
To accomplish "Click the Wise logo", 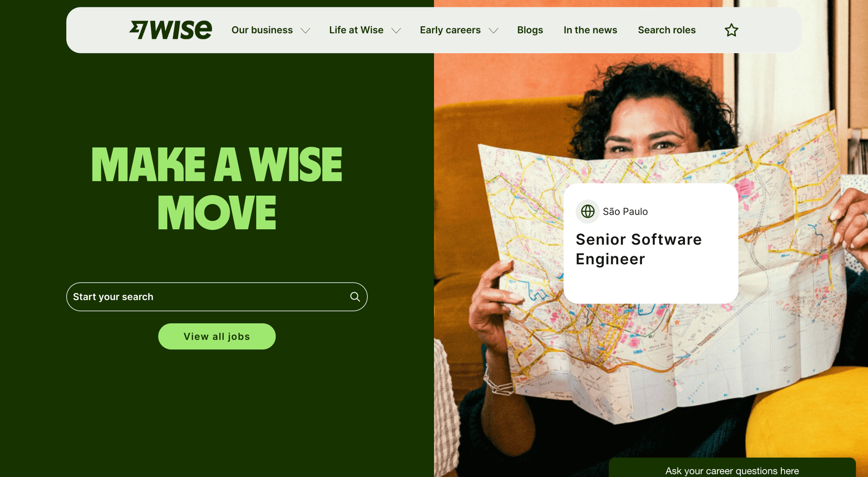I will (170, 30).
